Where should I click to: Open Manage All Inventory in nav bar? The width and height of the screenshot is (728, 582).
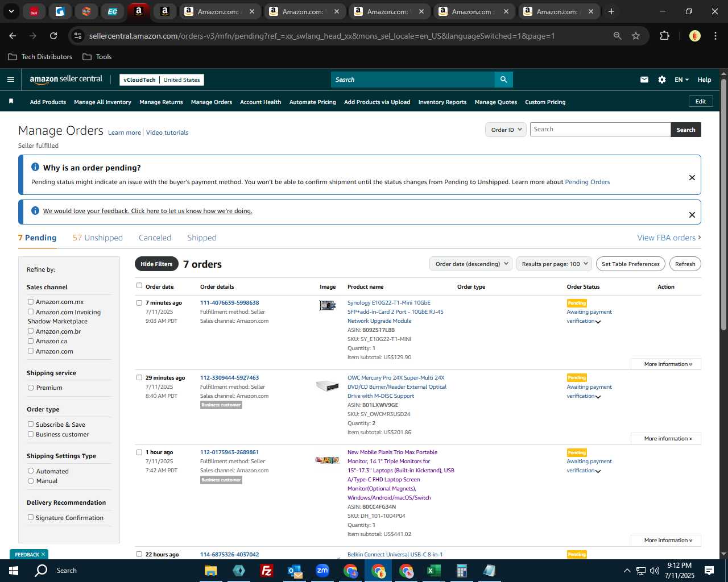click(x=102, y=102)
